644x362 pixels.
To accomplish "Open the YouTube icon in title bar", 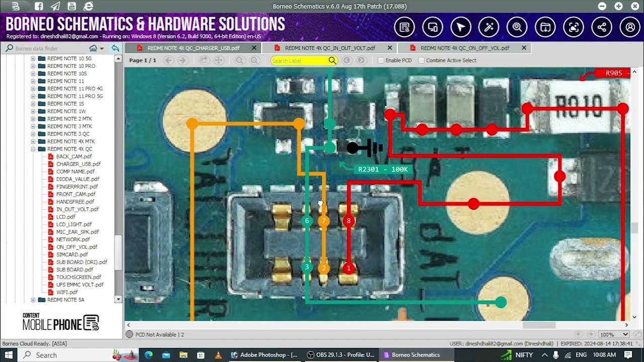I will coord(71,7).
